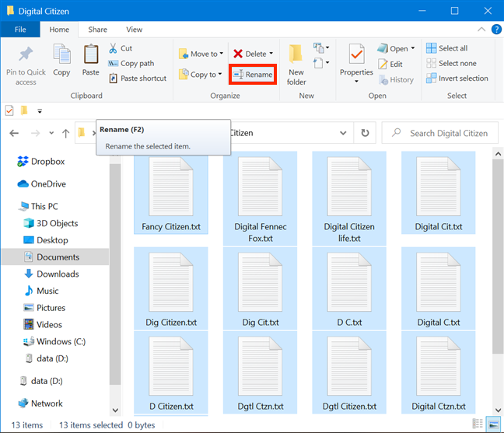Image resolution: width=504 pixels, height=433 pixels.
Task: Switch to details view in status bar
Action: tap(478, 424)
